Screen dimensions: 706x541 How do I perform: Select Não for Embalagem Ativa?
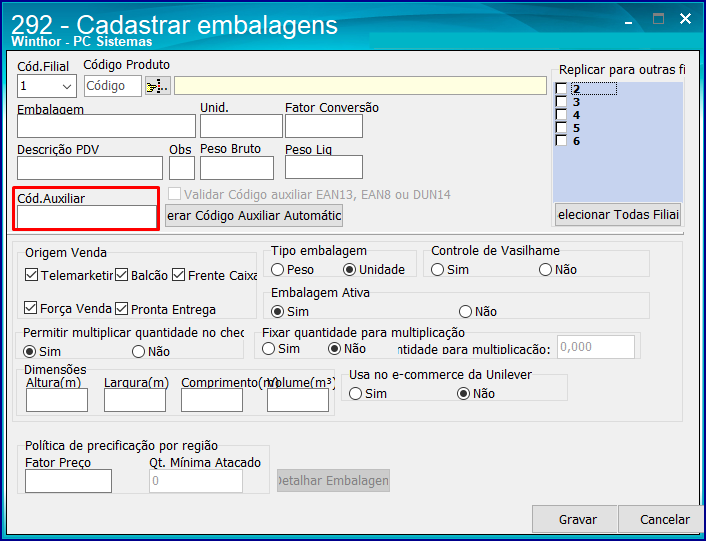click(466, 311)
